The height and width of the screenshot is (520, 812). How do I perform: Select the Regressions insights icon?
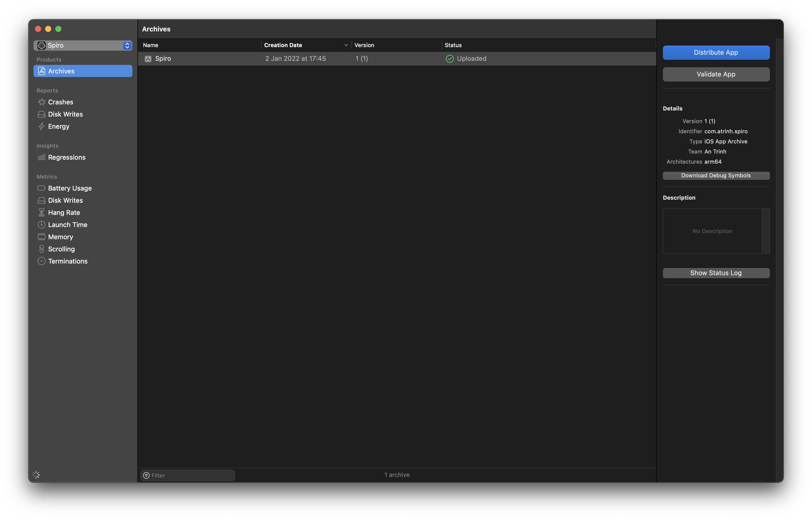(41, 157)
